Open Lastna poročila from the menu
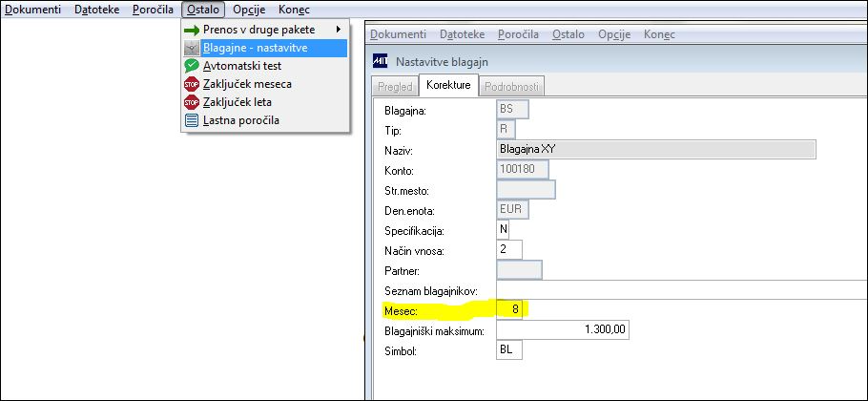Viewport: 868px width, 401px height. tap(265, 120)
